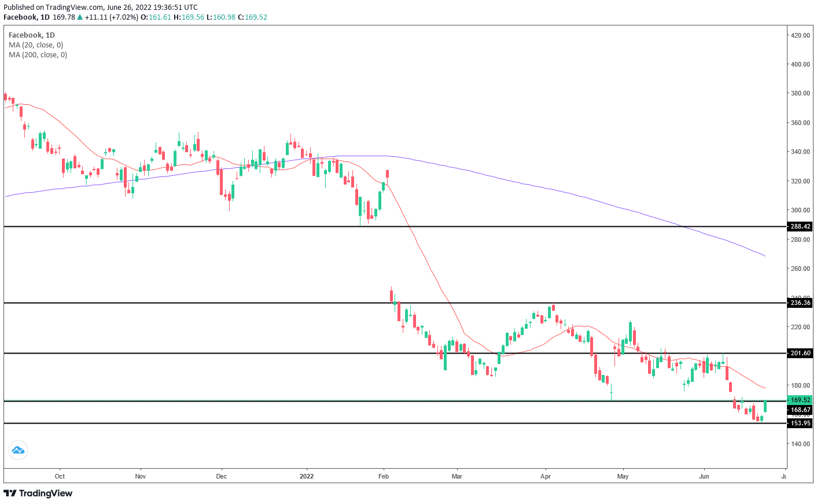The width and height of the screenshot is (817, 504).
Task: Click the 280.00 price axis label
Action: (801, 240)
